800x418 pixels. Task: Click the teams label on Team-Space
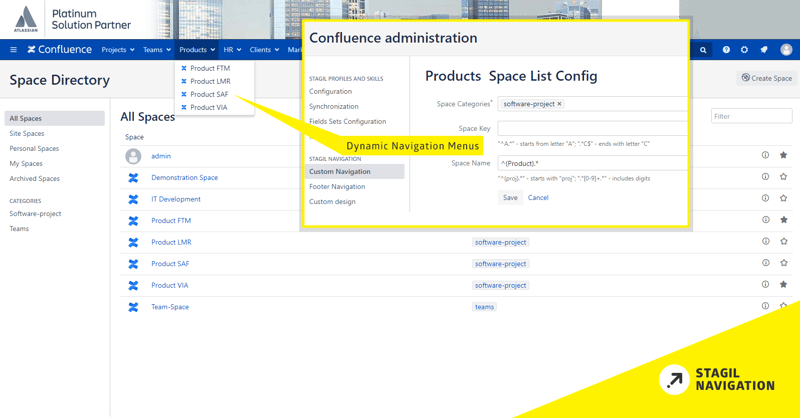[484, 307]
